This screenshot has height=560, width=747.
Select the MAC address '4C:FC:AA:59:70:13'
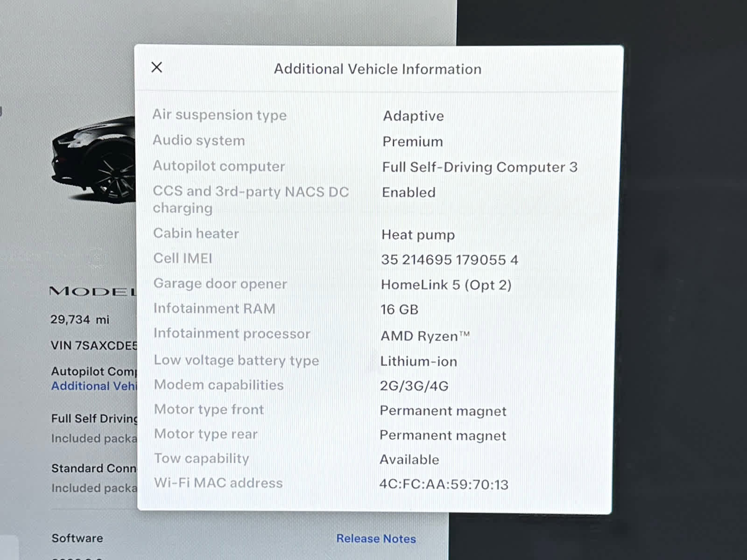click(444, 484)
